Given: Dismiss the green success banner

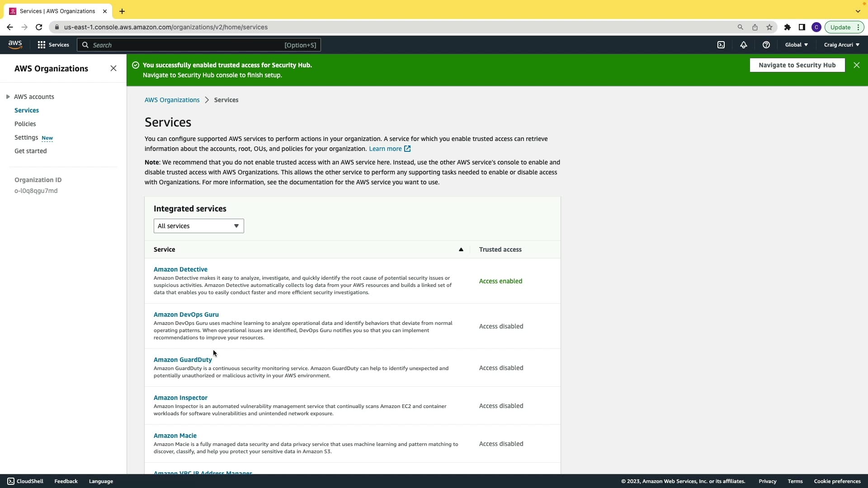Looking at the screenshot, I should point(857,65).
